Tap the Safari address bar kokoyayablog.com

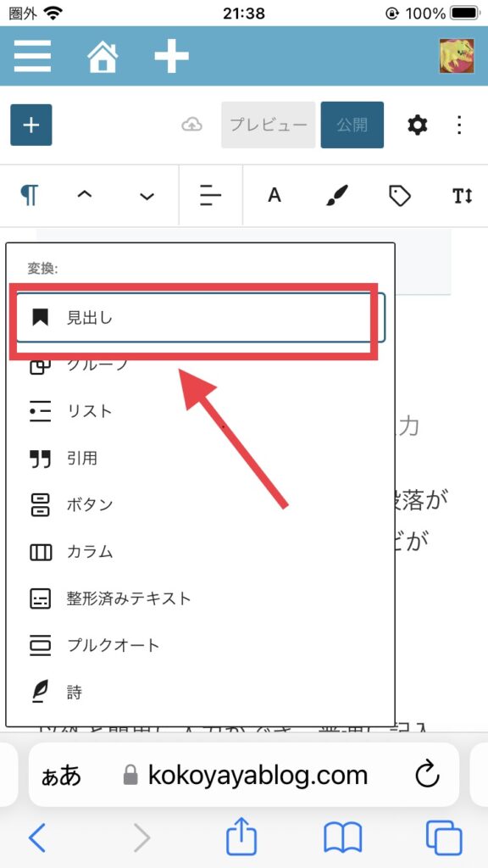coord(244,775)
